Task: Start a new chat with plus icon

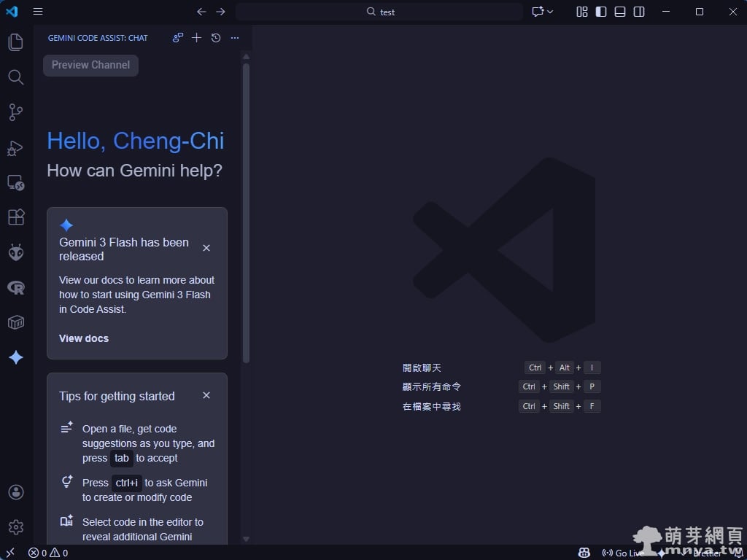Action: (196, 38)
